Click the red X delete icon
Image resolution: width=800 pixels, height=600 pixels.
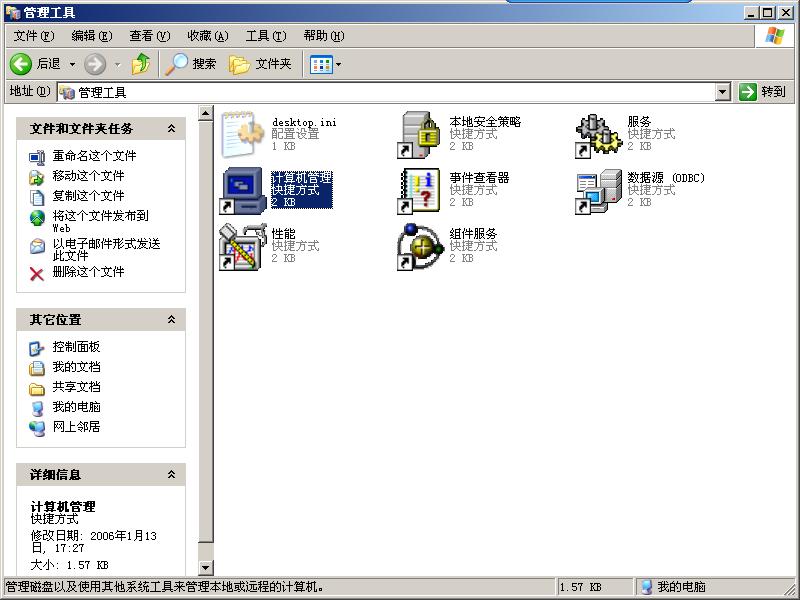(37, 274)
